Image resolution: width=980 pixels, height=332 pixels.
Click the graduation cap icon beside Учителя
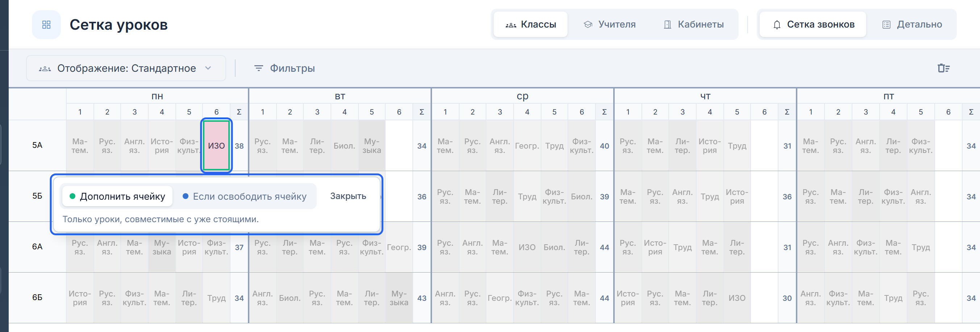[588, 25]
